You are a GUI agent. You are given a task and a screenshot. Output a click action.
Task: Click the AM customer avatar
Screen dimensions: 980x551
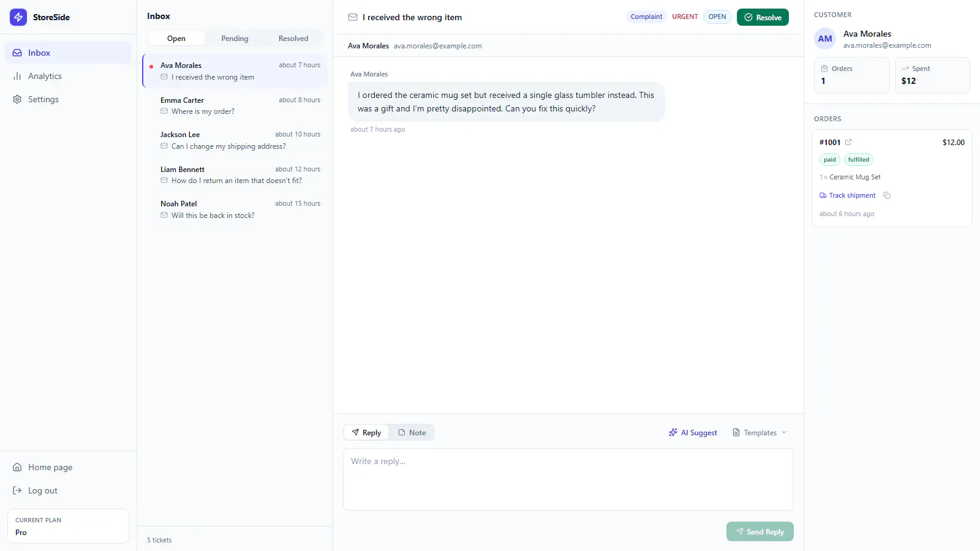pyautogui.click(x=825, y=39)
